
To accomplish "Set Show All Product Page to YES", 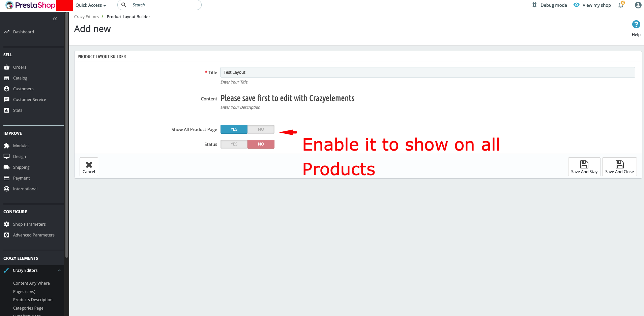I will (x=234, y=129).
